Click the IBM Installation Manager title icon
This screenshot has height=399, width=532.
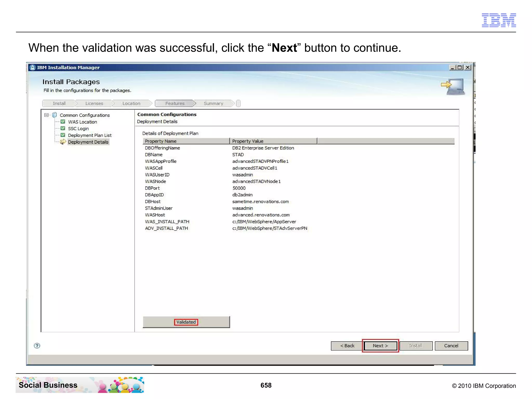point(32,68)
